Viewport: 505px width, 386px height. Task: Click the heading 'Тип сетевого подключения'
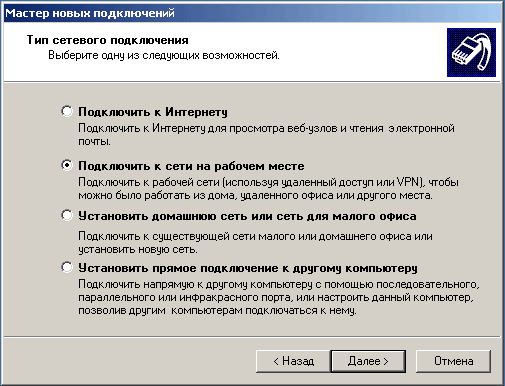(107, 40)
